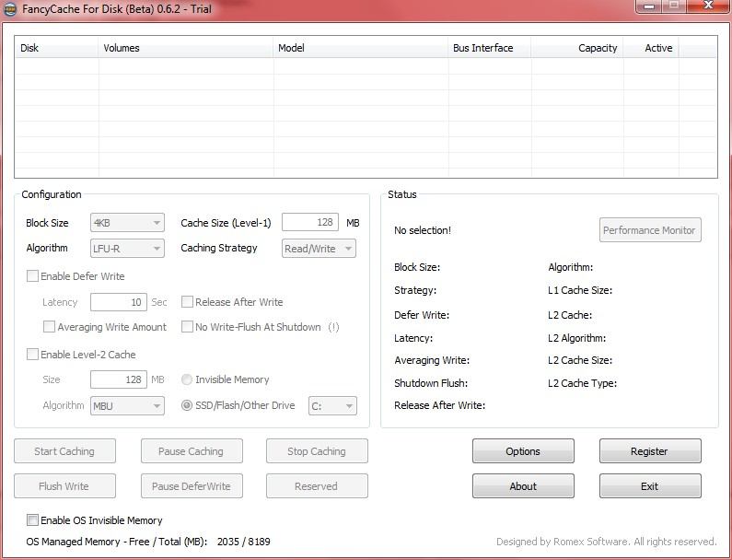Image resolution: width=732 pixels, height=560 pixels.
Task: Select the Invisible Memory radio button
Action: tap(186, 379)
